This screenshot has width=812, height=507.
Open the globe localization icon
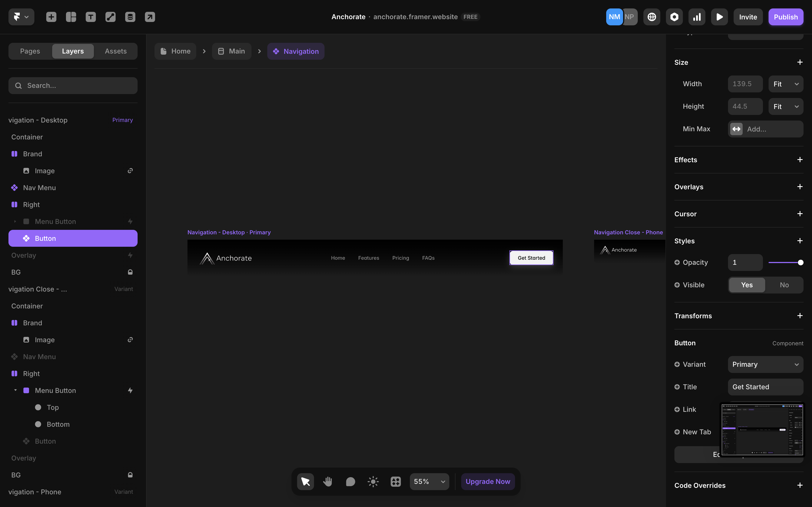pos(652,17)
